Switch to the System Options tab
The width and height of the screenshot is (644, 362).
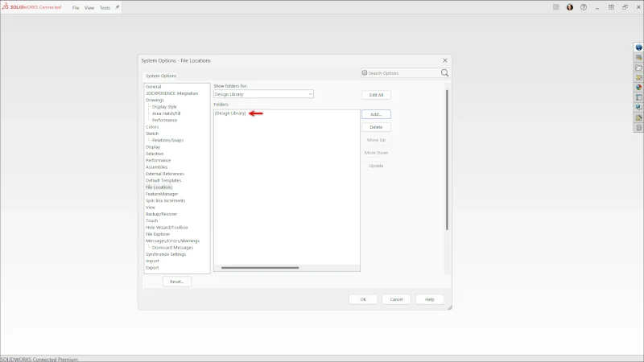161,76
